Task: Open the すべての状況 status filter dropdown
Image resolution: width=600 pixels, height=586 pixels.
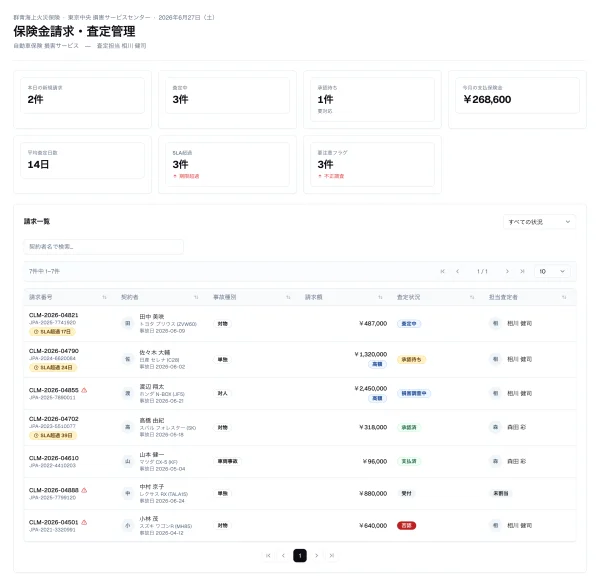Action: (x=539, y=222)
